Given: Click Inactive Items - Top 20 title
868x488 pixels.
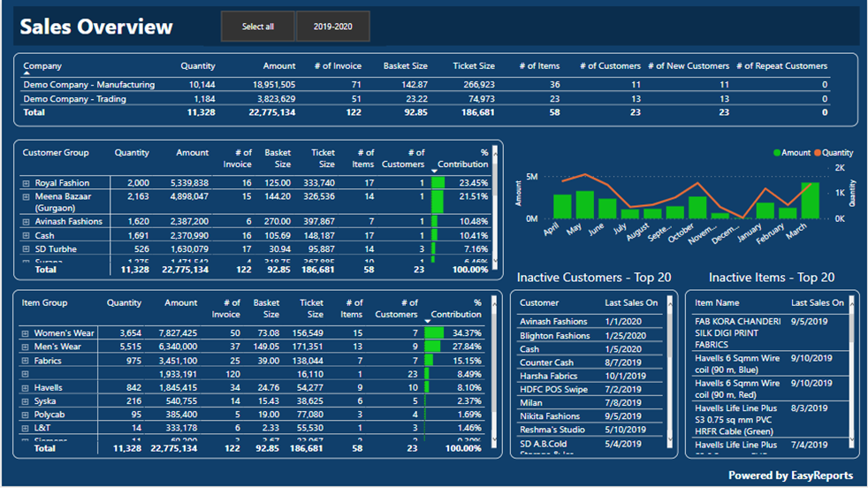Looking at the screenshot, I should [x=772, y=278].
